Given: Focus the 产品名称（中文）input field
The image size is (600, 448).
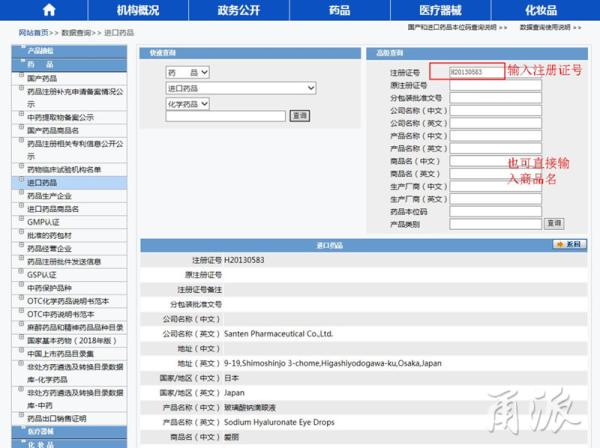Looking at the screenshot, I should [x=496, y=136].
